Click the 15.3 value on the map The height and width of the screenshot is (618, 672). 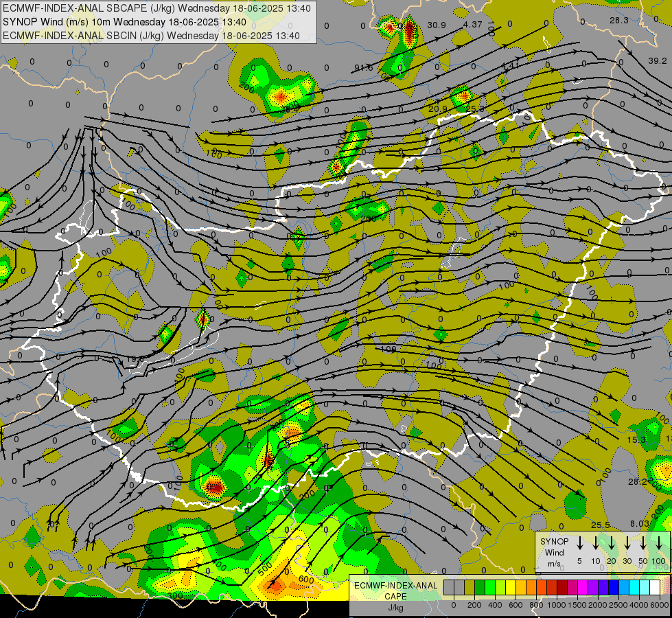[x=636, y=439]
